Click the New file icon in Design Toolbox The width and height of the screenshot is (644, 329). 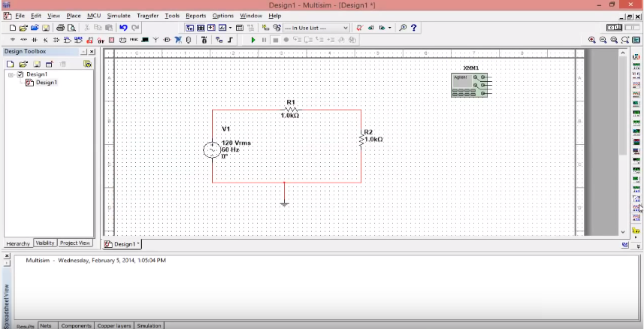tap(11, 64)
